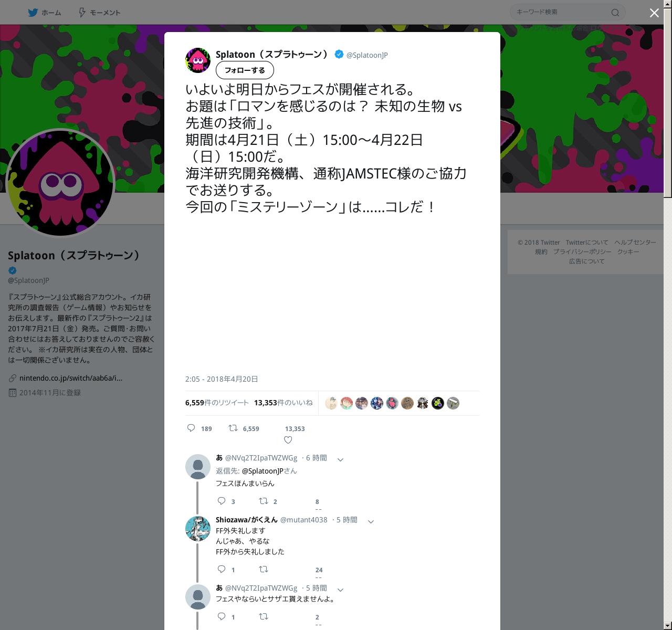Open the dropdown arrow on Shiozawa's reply

(x=371, y=521)
